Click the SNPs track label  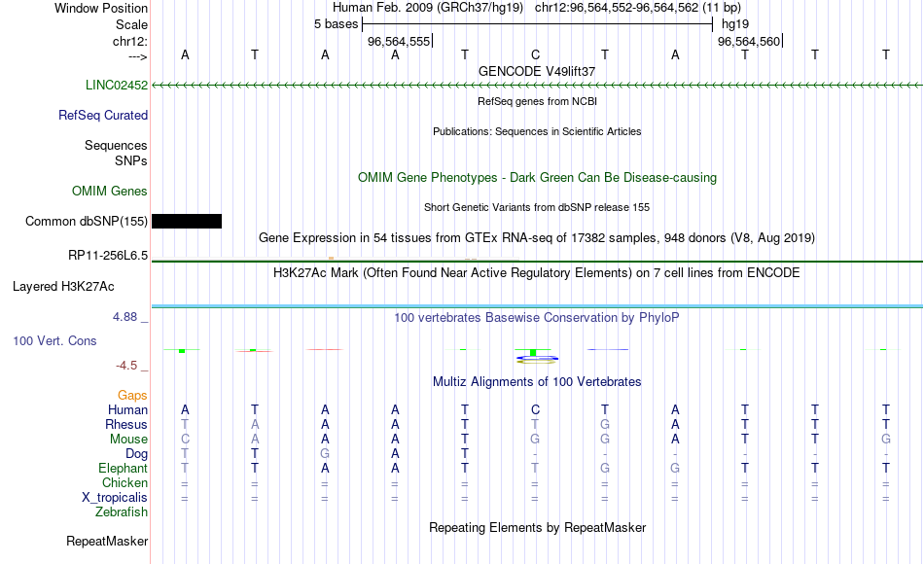(131, 160)
